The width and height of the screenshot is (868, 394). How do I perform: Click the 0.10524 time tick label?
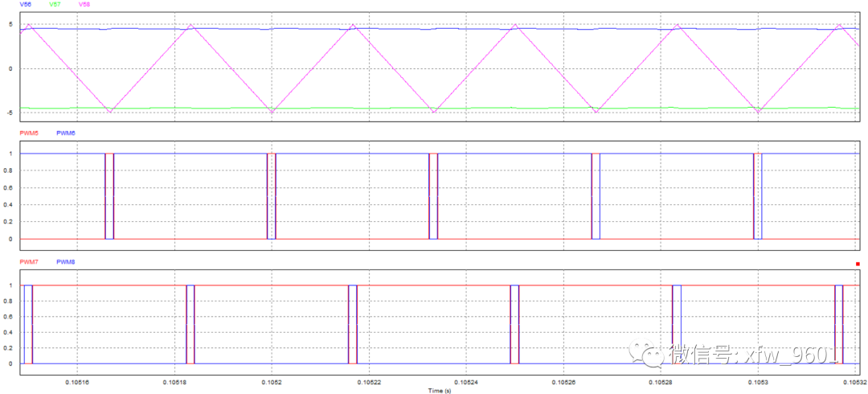[x=466, y=383]
